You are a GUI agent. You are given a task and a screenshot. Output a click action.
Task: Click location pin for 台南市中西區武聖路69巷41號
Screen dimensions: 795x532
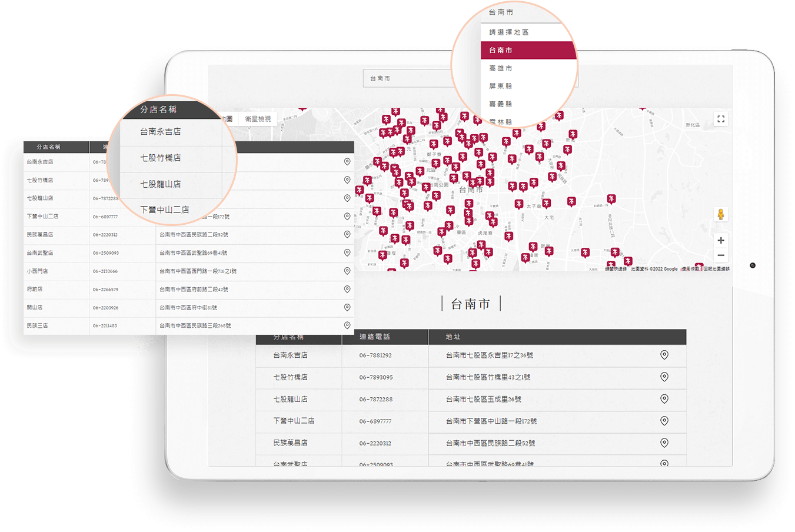click(x=347, y=252)
